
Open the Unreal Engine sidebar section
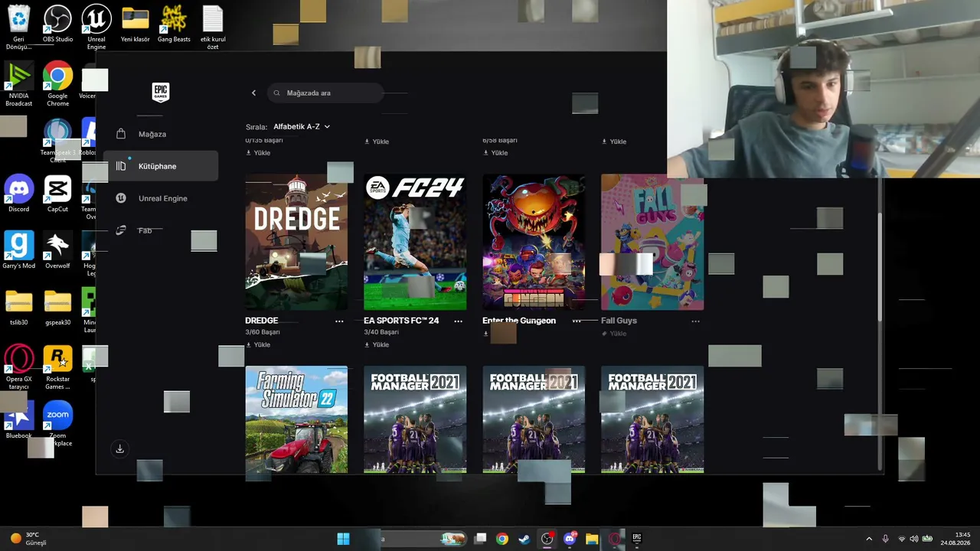coord(161,198)
